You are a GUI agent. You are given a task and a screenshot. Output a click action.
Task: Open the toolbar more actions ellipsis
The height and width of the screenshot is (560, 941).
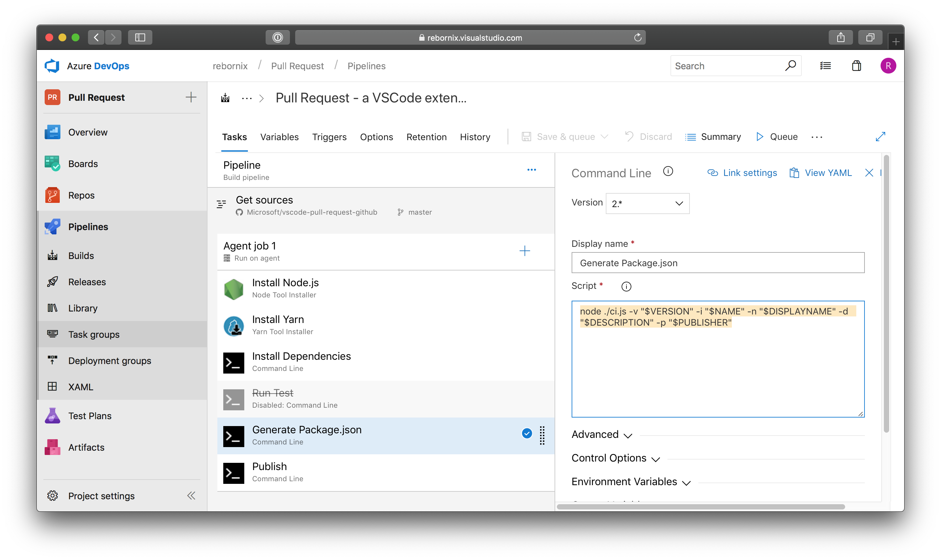817,137
